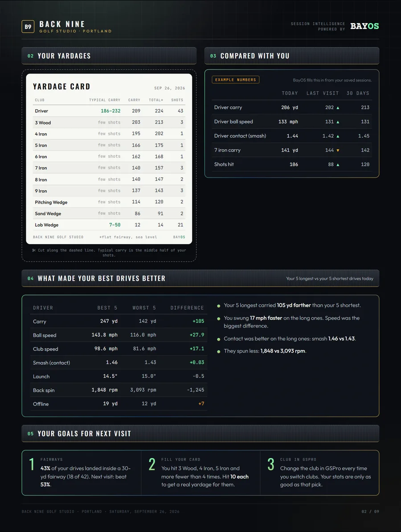Click the 'YARDAGE CARD' title
Screen dimensions: 401x532
61,86
